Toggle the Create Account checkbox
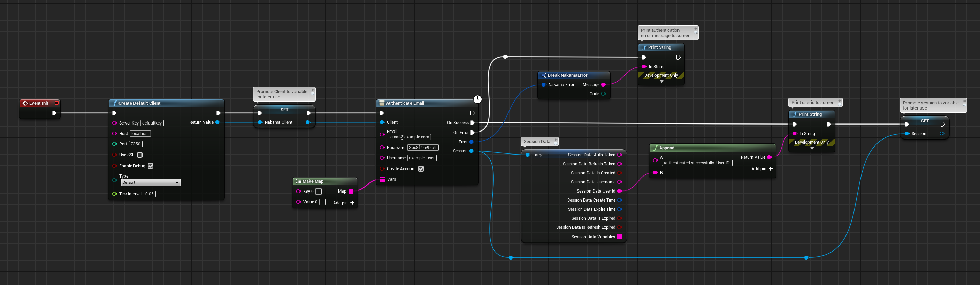Screen dimensions: 980x285 coord(421,169)
